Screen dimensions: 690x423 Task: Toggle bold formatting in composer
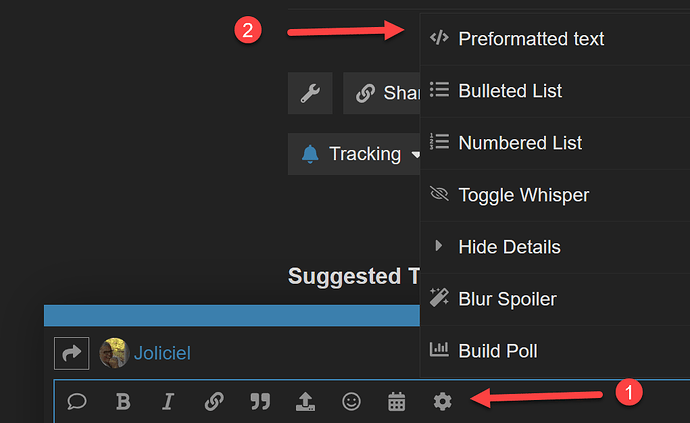tap(124, 401)
